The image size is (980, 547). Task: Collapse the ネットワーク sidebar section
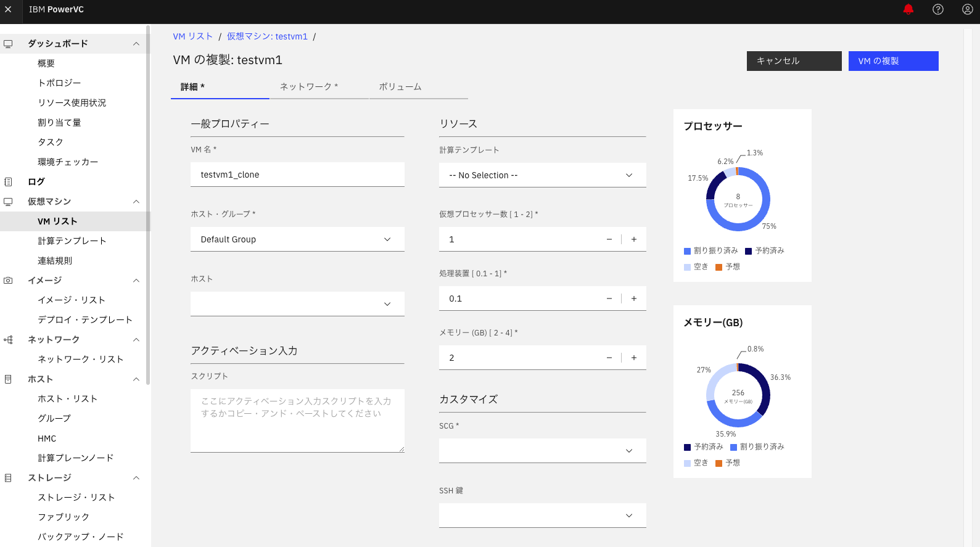[x=136, y=340]
